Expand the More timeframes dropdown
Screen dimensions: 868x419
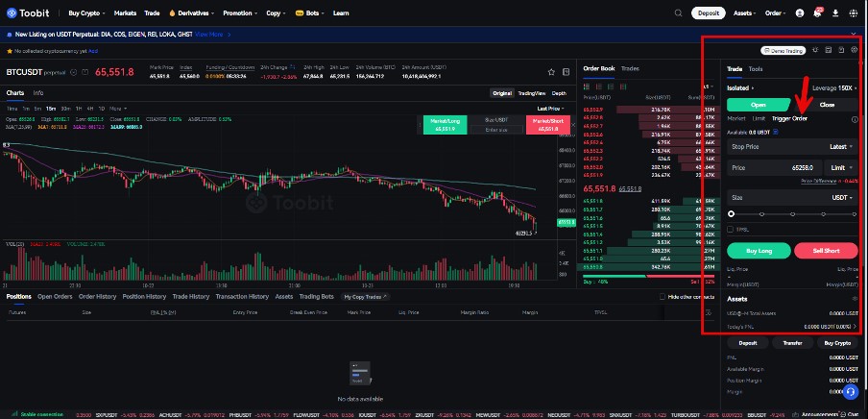118,108
